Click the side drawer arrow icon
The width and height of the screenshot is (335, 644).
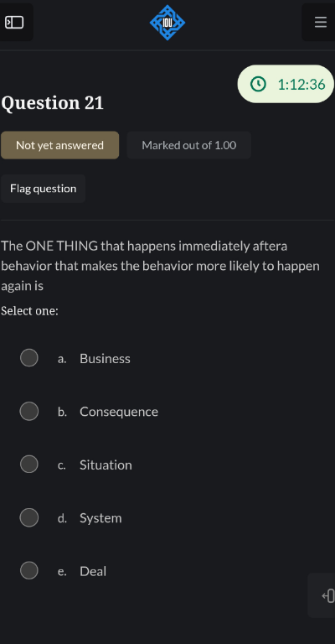[327, 595]
